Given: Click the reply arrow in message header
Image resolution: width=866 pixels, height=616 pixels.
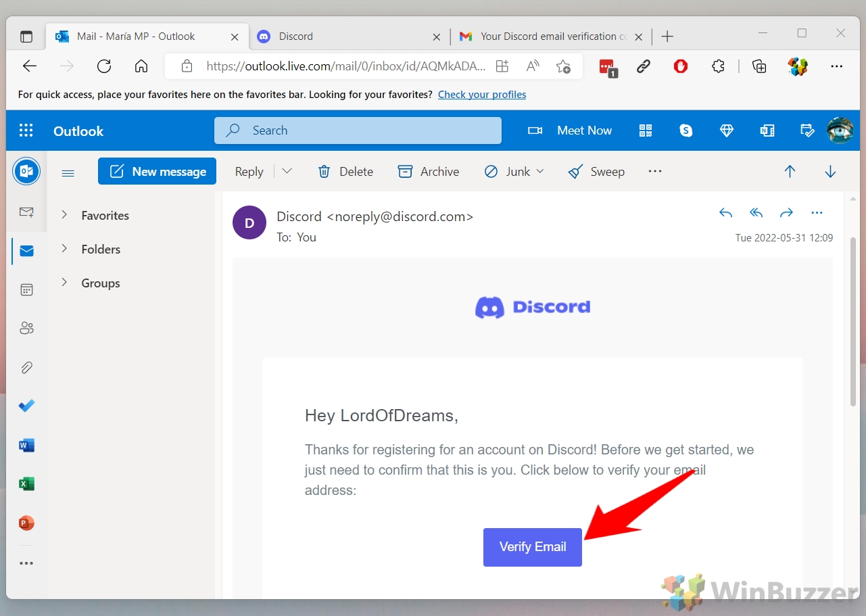Looking at the screenshot, I should coord(725,213).
